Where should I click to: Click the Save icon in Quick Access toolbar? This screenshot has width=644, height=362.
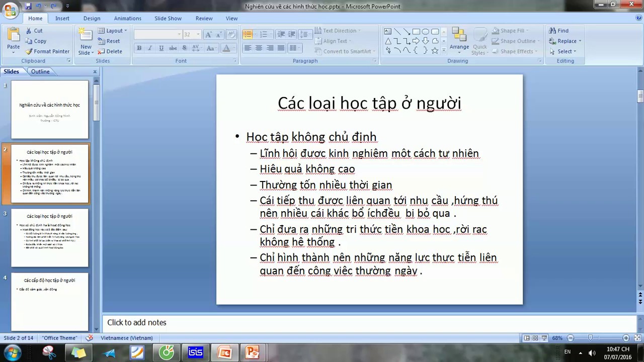tap(28, 6)
